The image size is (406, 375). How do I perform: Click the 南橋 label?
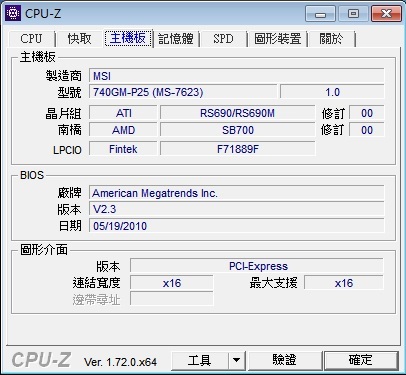[x=69, y=130]
